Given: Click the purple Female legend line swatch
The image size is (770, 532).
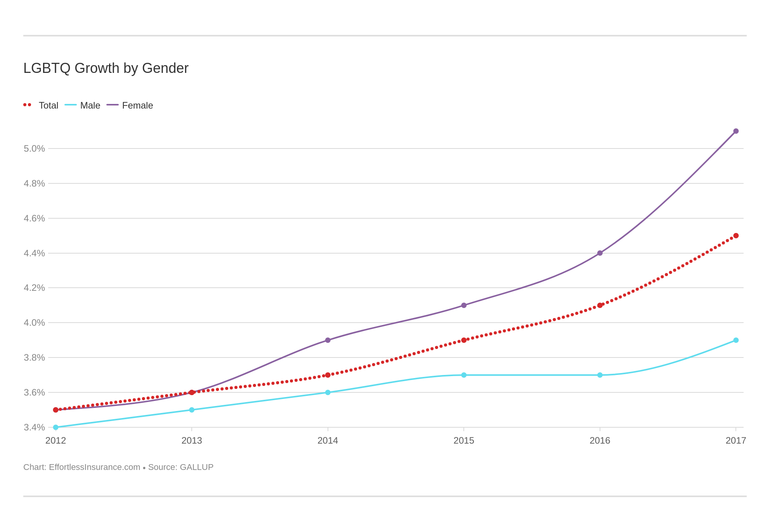Looking at the screenshot, I should tap(113, 105).
